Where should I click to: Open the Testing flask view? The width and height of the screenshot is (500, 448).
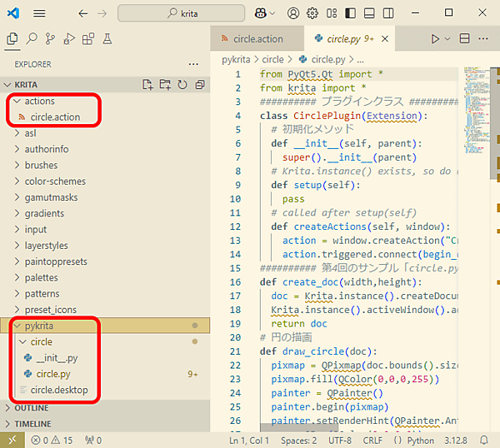coord(107,39)
